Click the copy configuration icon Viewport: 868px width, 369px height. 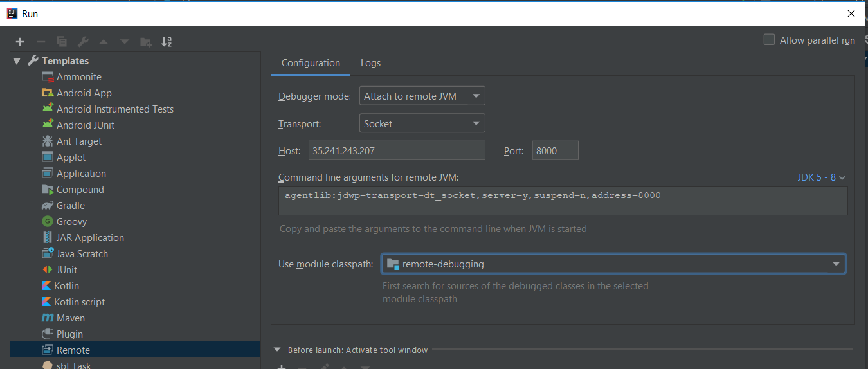coord(62,42)
